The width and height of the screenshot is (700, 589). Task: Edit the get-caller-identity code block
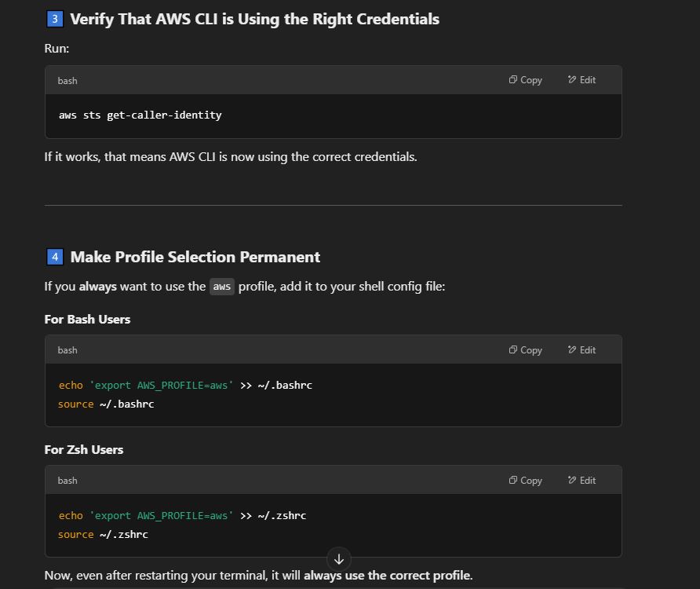point(582,80)
